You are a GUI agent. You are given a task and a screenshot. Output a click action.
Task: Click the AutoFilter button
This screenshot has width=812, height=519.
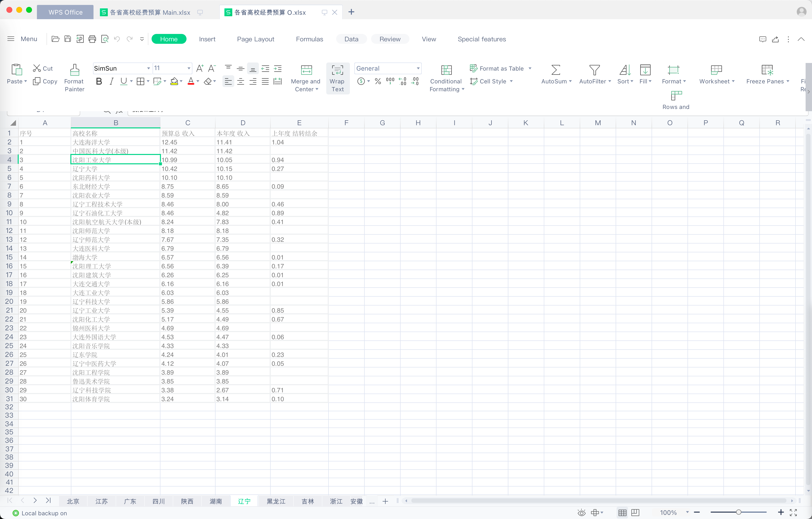(x=595, y=75)
